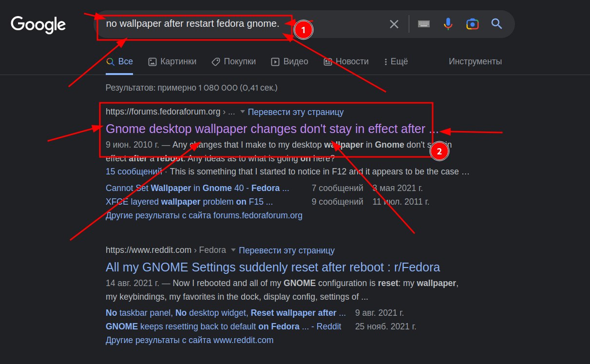Click the date 9 авг. 2021 г.
The height and width of the screenshot is (364, 590).
(380, 313)
